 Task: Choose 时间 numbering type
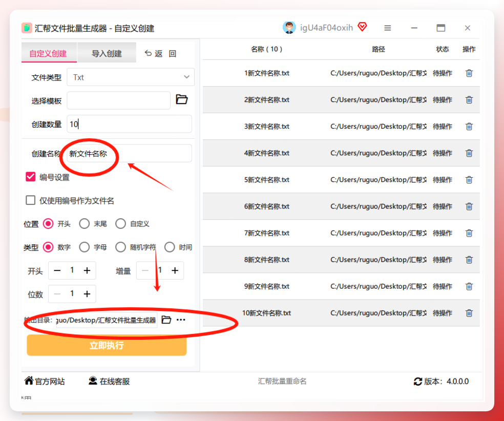tap(170, 247)
